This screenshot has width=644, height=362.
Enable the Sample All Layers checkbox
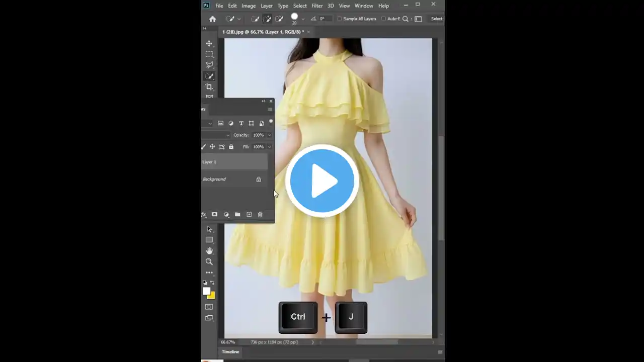click(340, 19)
